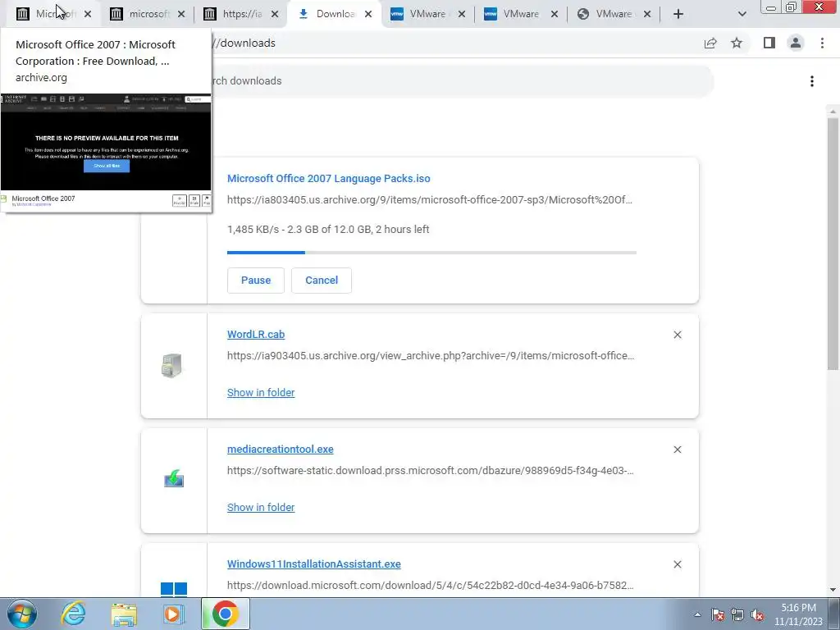Open a new browser tab
The height and width of the screenshot is (630, 840).
pyautogui.click(x=678, y=14)
